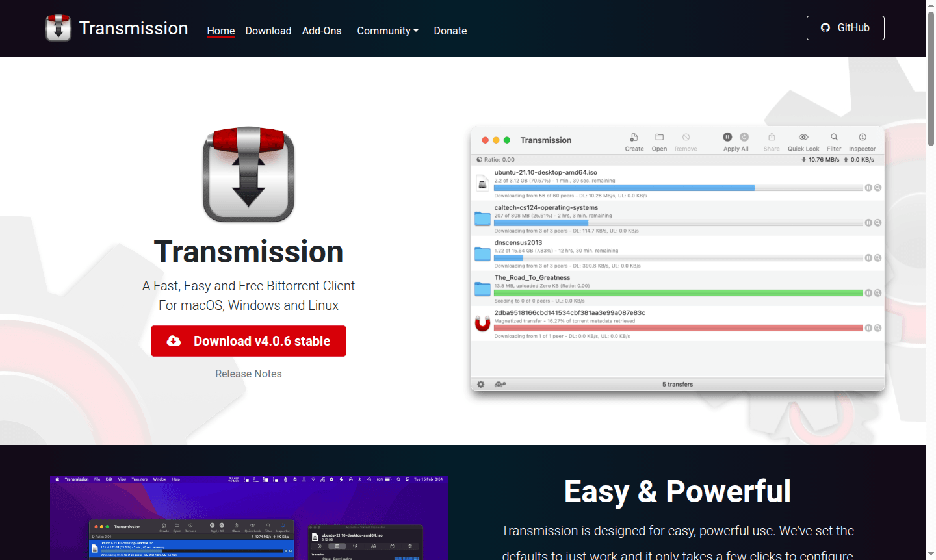Select the Apply All pause icon

[727, 137]
